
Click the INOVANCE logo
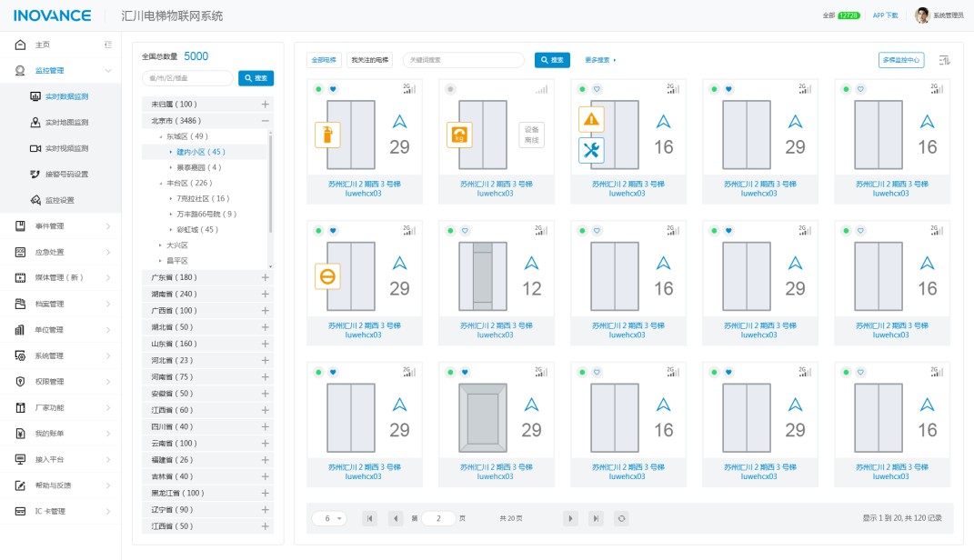[x=52, y=15]
